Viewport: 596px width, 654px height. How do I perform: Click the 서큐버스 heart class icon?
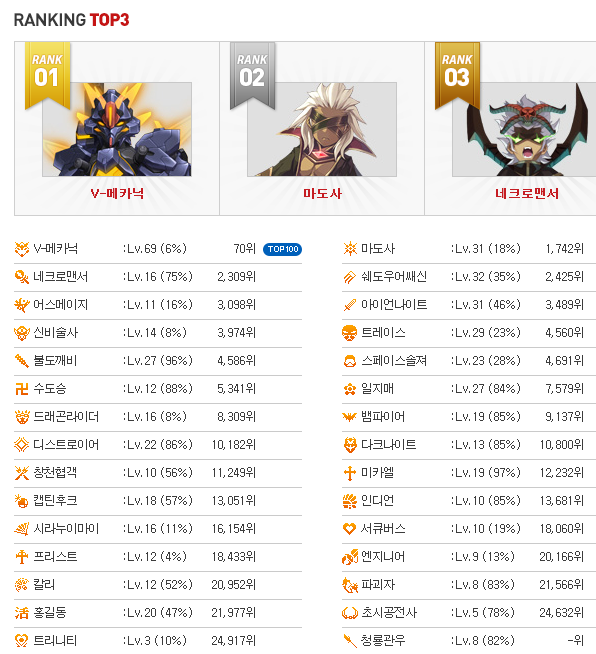coord(350,529)
